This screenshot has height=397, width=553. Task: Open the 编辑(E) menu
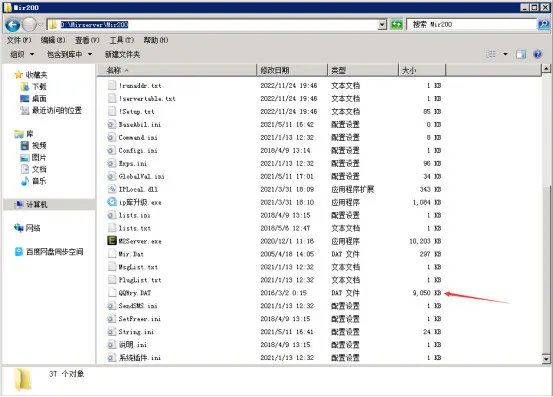53,40
